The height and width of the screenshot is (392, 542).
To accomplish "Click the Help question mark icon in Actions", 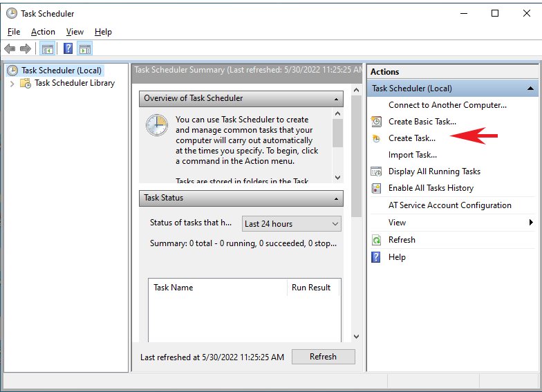I will (376, 257).
